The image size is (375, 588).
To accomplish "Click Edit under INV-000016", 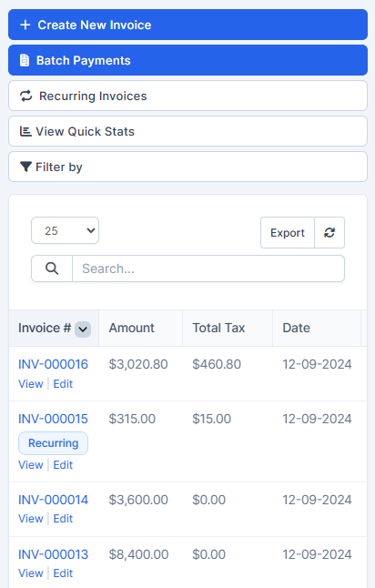I will pyautogui.click(x=63, y=384).
